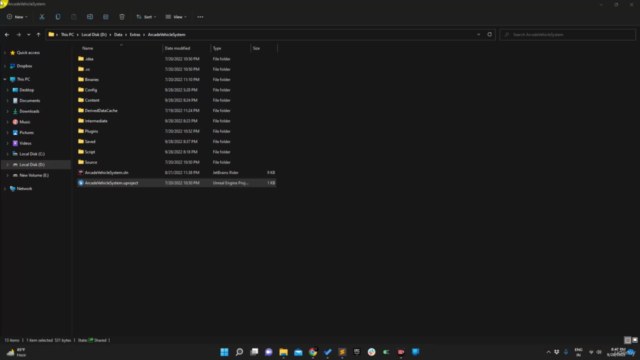
Task: Select Downloads in navigation pane
Action: tap(29, 111)
